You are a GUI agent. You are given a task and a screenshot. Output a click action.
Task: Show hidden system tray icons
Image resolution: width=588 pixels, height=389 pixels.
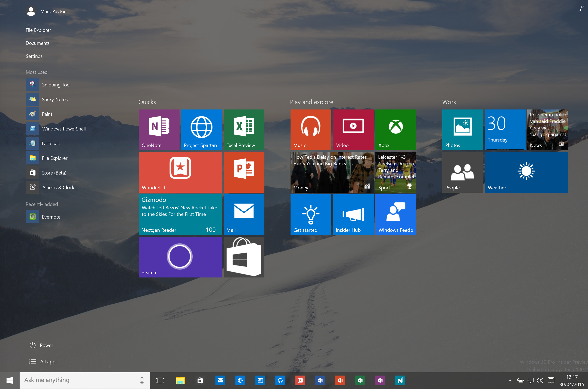pos(510,380)
